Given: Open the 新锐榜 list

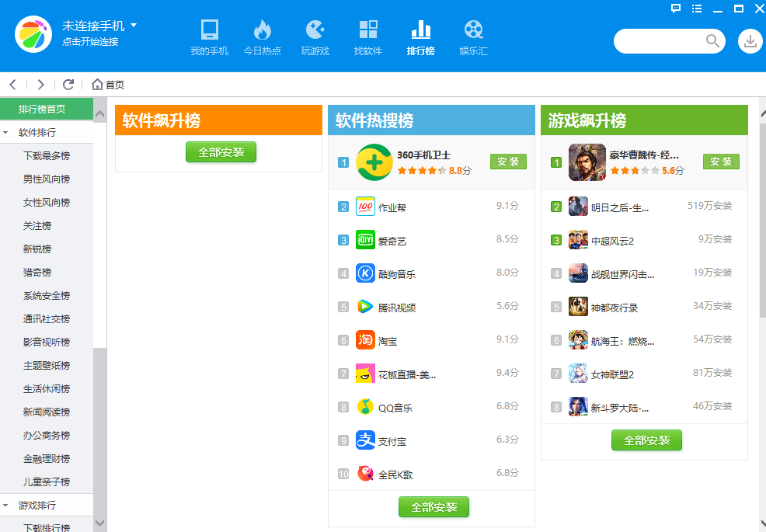Looking at the screenshot, I should point(37,249).
